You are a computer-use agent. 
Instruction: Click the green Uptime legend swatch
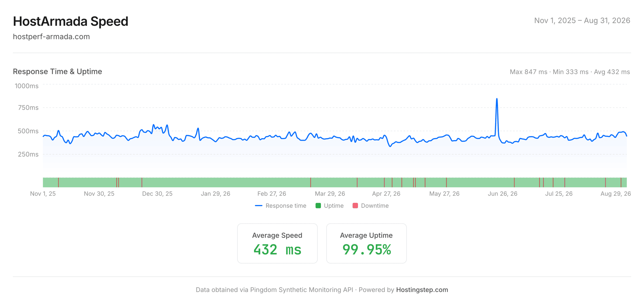[x=318, y=206]
